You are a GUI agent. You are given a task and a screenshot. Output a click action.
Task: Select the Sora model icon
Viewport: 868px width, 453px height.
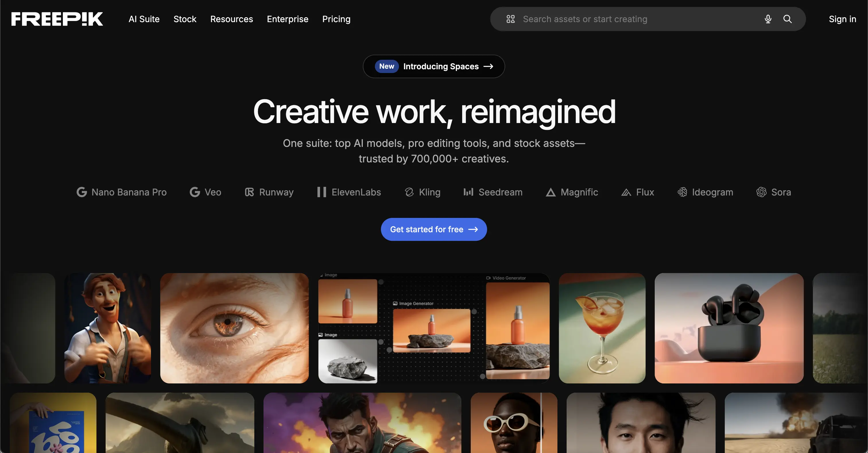[x=762, y=192]
